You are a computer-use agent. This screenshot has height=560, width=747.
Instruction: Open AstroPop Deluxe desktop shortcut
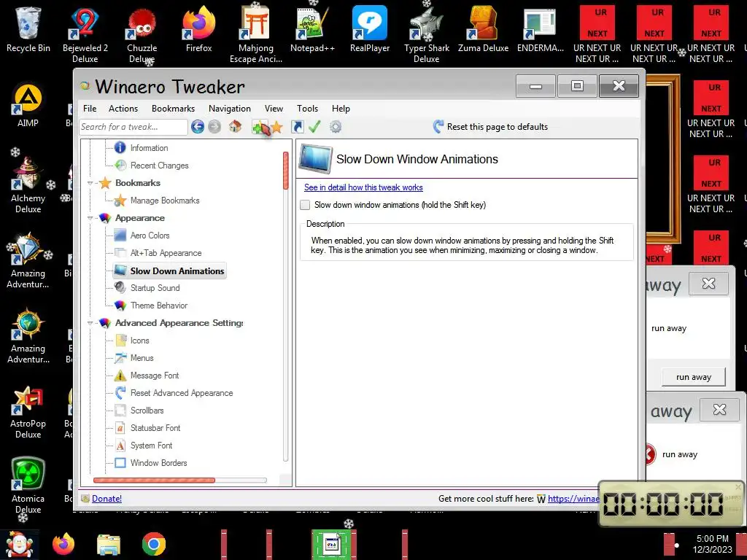[x=28, y=411]
